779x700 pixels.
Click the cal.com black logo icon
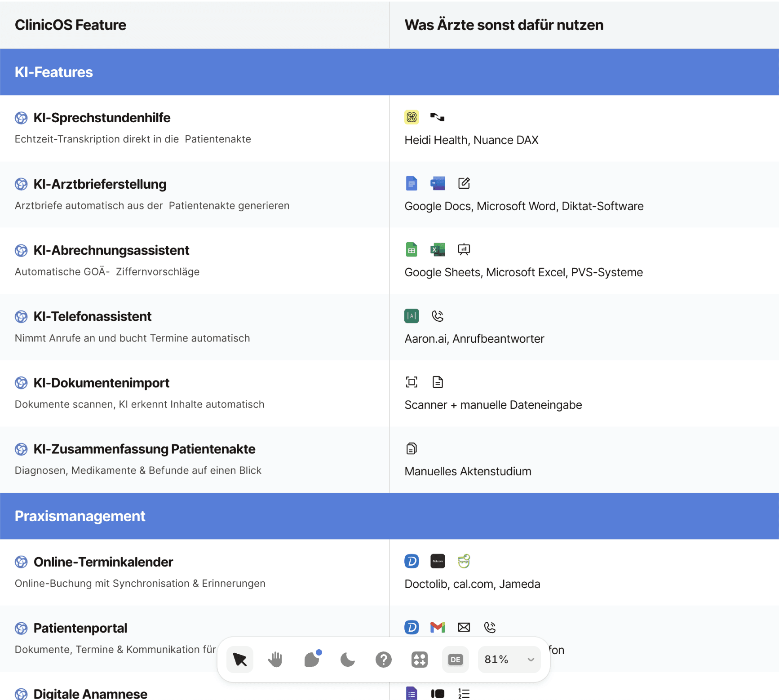coord(438,561)
